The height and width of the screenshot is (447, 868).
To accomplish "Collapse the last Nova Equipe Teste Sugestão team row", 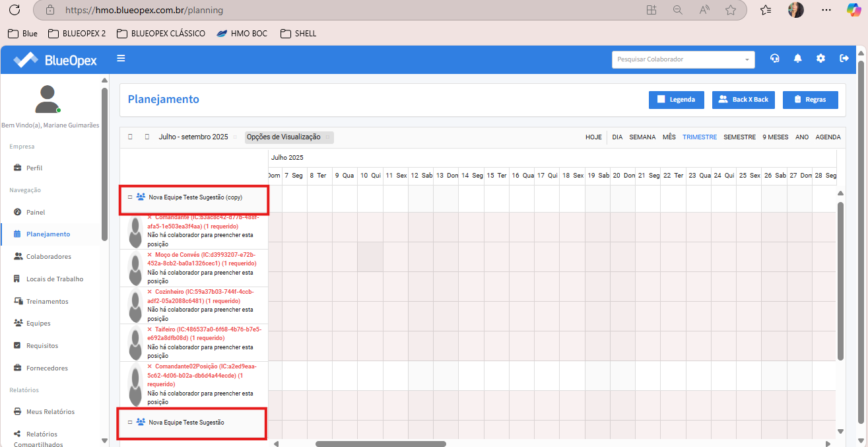I will tap(129, 422).
